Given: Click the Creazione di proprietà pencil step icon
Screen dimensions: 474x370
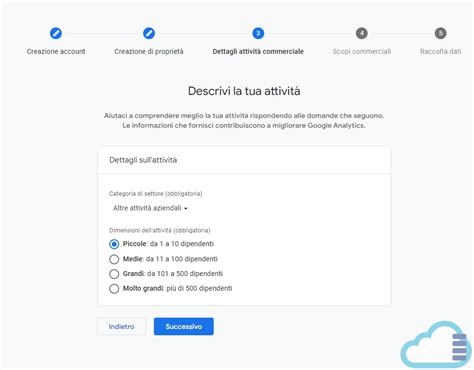Looking at the screenshot, I should click(149, 33).
